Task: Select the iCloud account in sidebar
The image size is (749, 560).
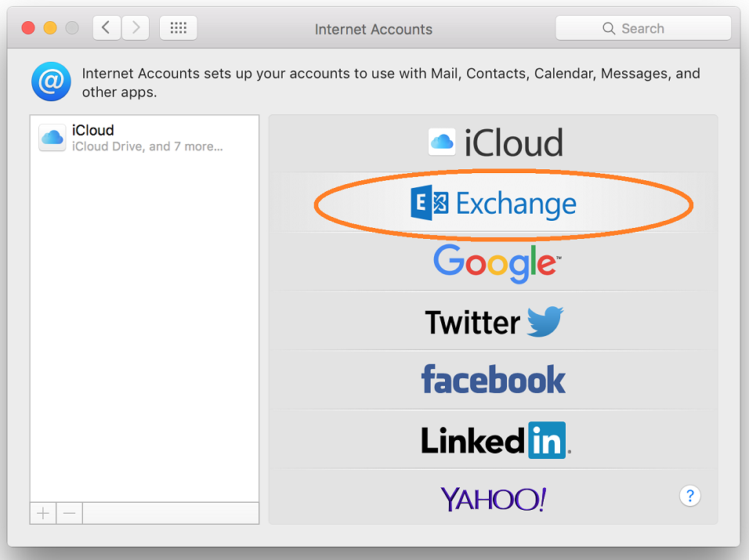Action: click(x=144, y=138)
